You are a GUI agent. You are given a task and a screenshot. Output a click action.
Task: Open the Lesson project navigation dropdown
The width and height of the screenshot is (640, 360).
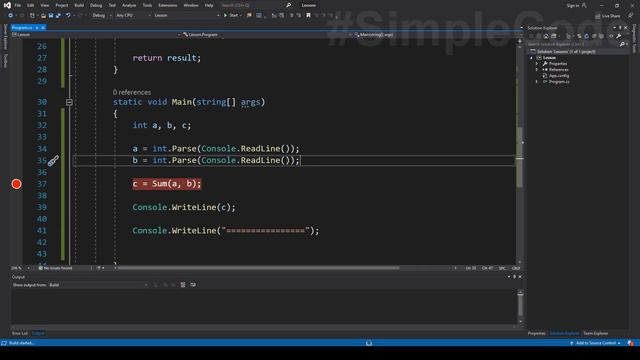point(96,35)
